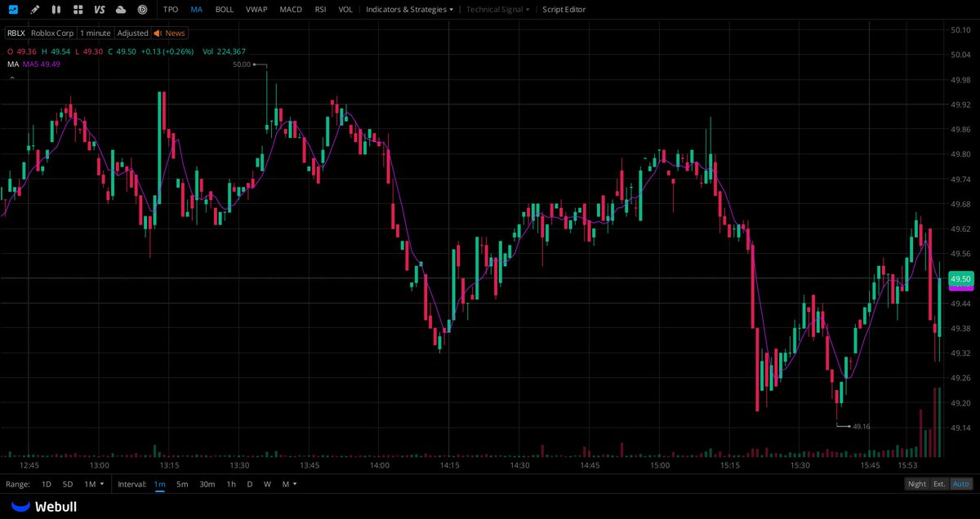Click the candlestick style icon

point(56,9)
